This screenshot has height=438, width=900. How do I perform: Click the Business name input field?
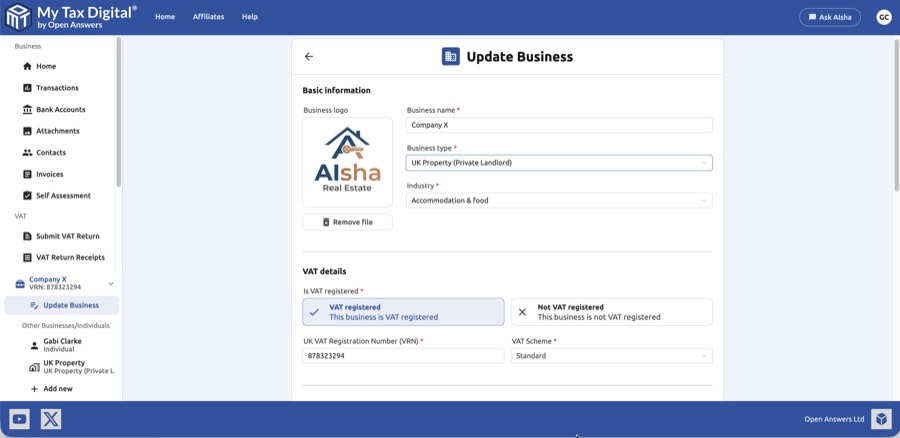[x=559, y=125]
